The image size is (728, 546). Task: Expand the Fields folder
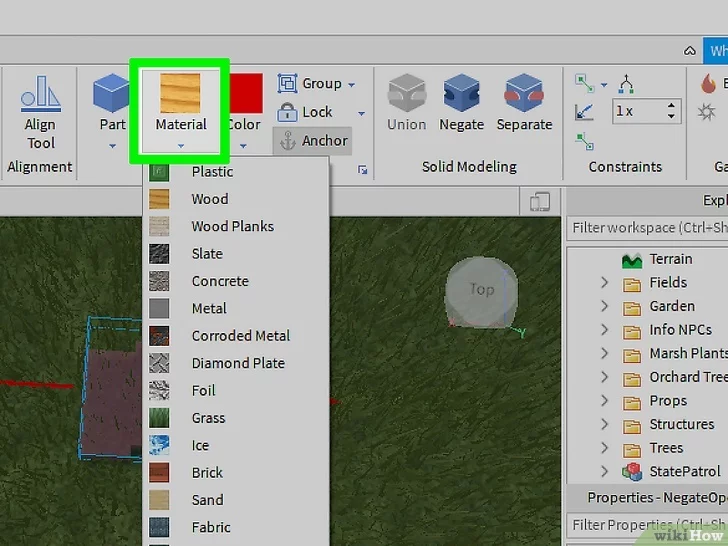point(604,282)
